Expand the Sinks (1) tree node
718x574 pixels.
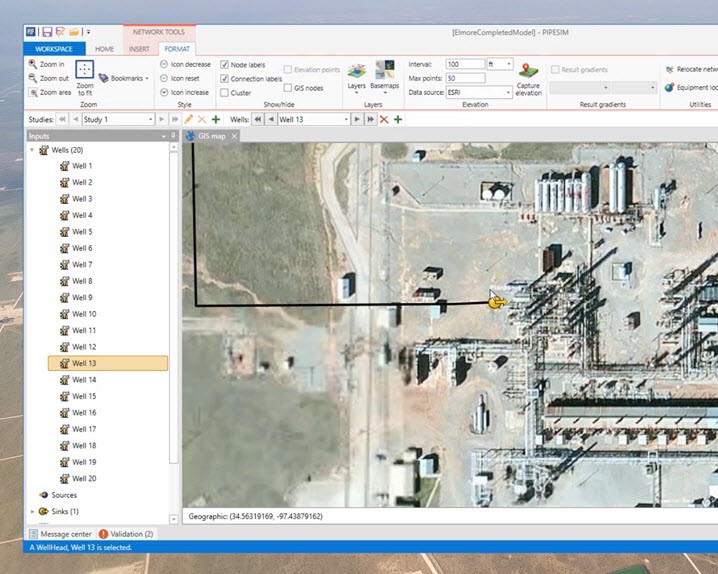pyautogui.click(x=32, y=511)
